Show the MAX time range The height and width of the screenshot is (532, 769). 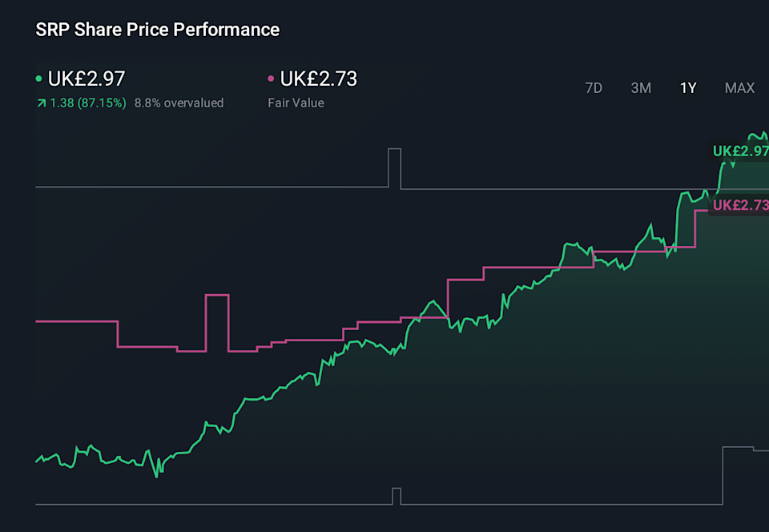[739, 88]
